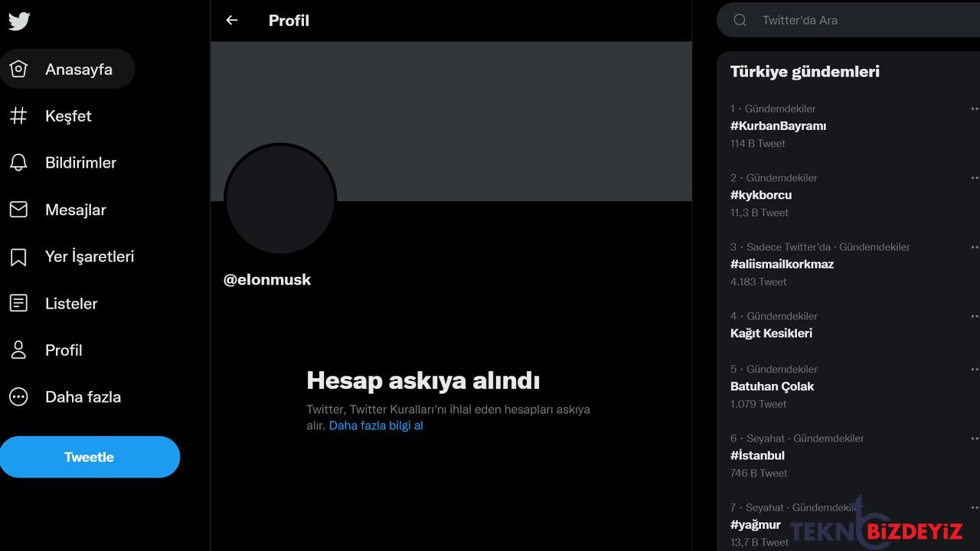Open options menu for #kykborcu trend

coord(975,178)
